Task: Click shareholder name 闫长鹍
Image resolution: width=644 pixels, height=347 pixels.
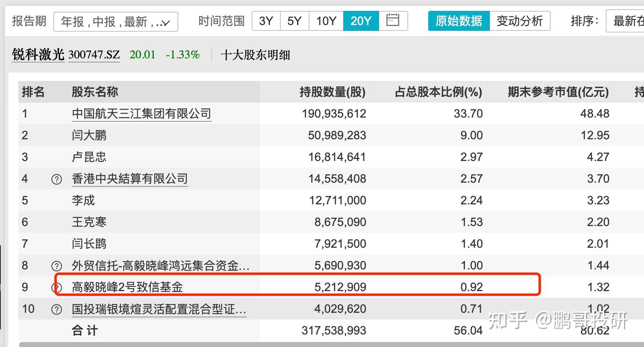Action: pos(89,244)
